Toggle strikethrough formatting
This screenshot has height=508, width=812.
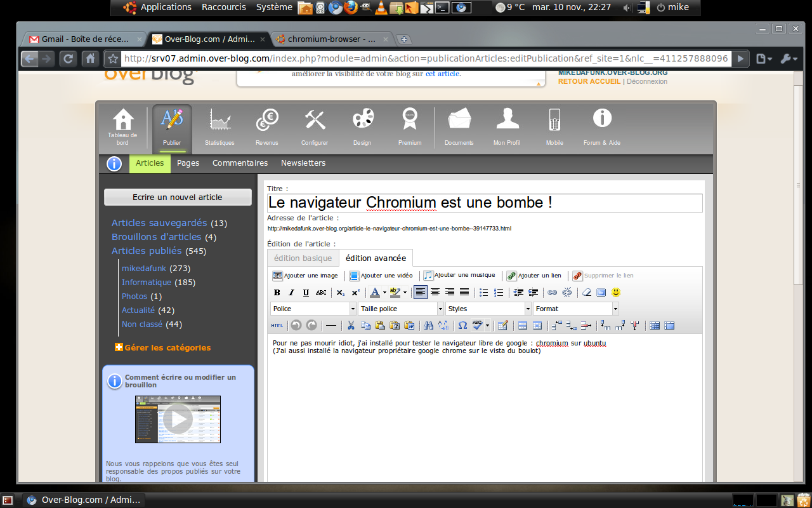point(321,293)
